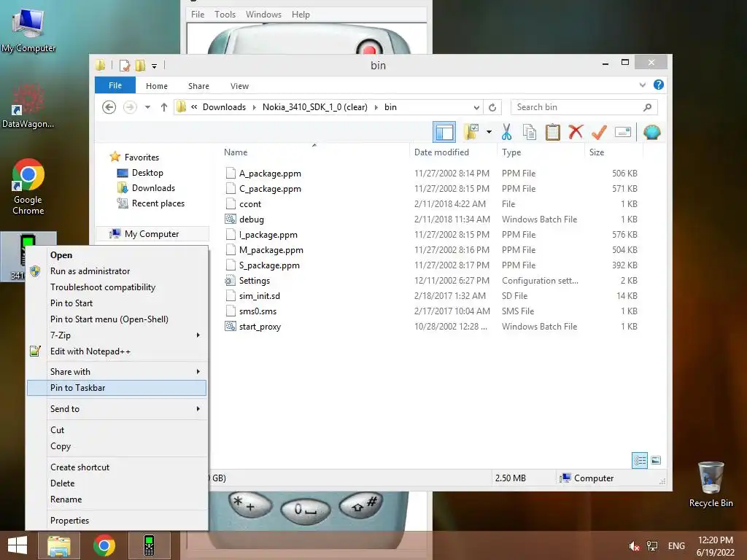Select Downloads in navigation pane
747x560 pixels.
click(x=153, y=188)
